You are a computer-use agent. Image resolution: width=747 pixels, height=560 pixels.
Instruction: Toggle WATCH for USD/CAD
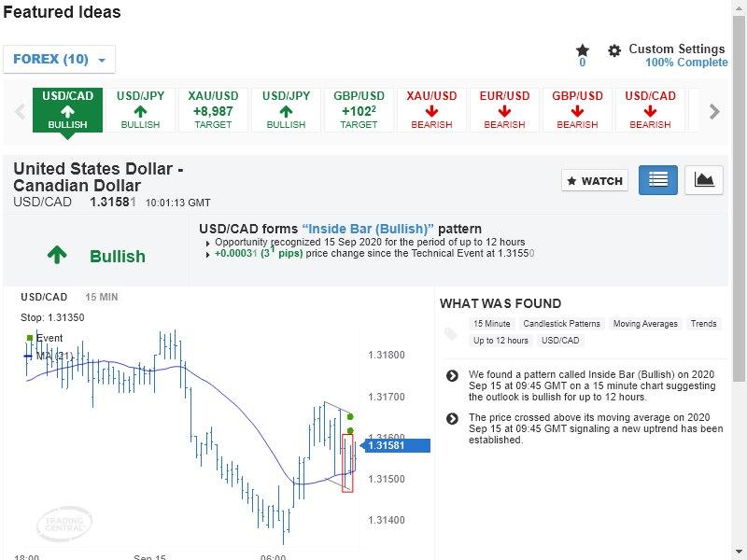click(595, 181)
